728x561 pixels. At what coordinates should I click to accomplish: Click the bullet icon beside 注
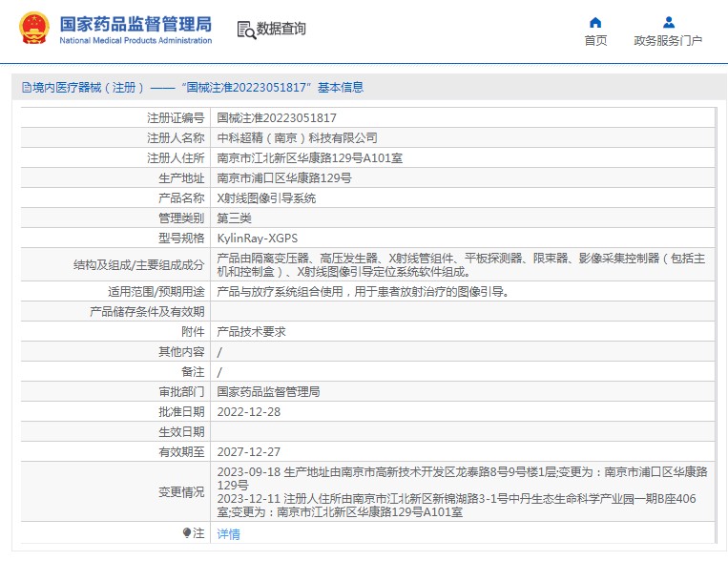tap(187, 532)
